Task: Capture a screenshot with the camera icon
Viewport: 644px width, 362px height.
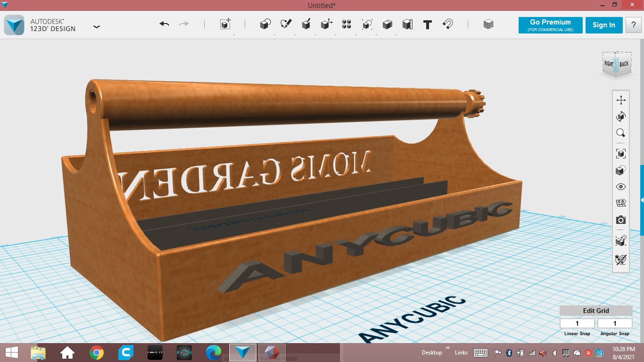Action: point(621,220)
